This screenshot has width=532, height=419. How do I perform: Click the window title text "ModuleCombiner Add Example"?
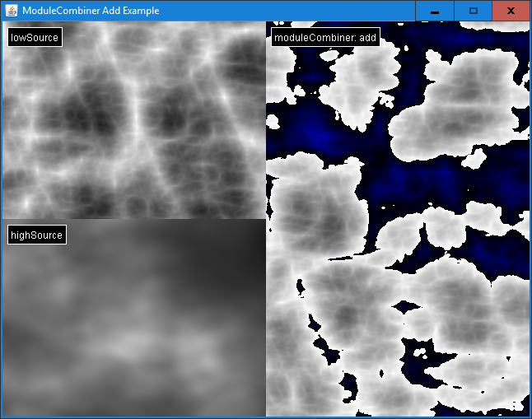[91, 11]
